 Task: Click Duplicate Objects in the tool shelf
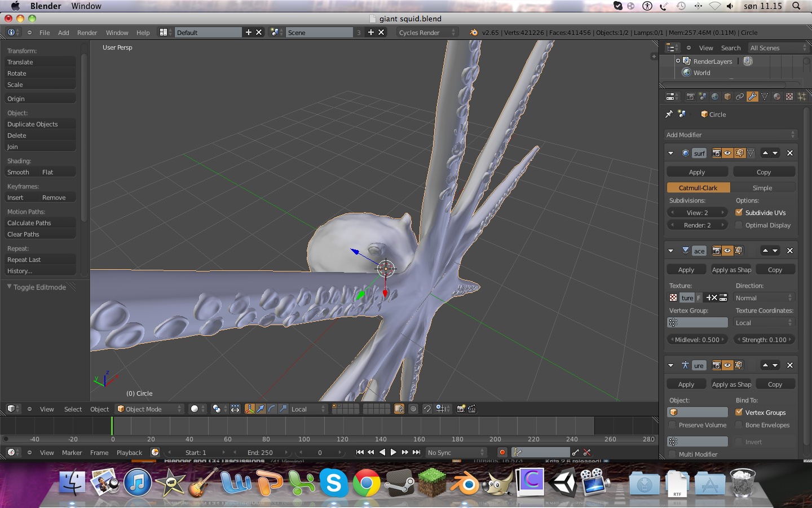click(40, 124)
